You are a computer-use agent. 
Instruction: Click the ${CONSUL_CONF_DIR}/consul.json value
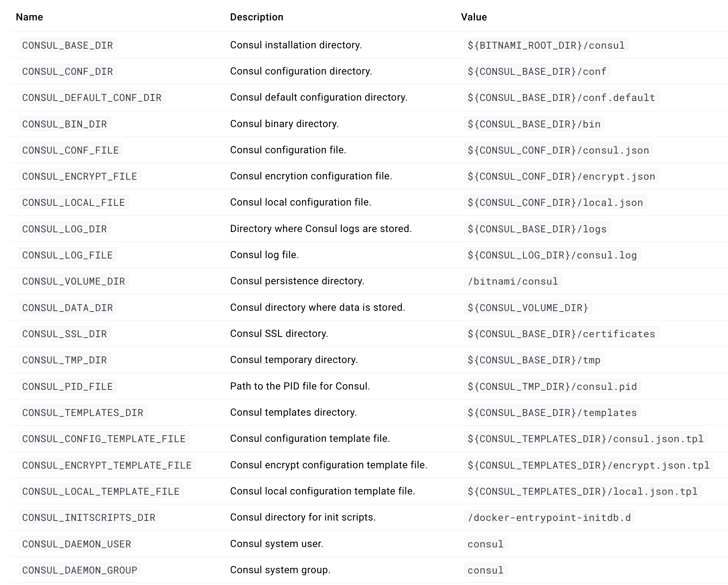pos(558,150)
